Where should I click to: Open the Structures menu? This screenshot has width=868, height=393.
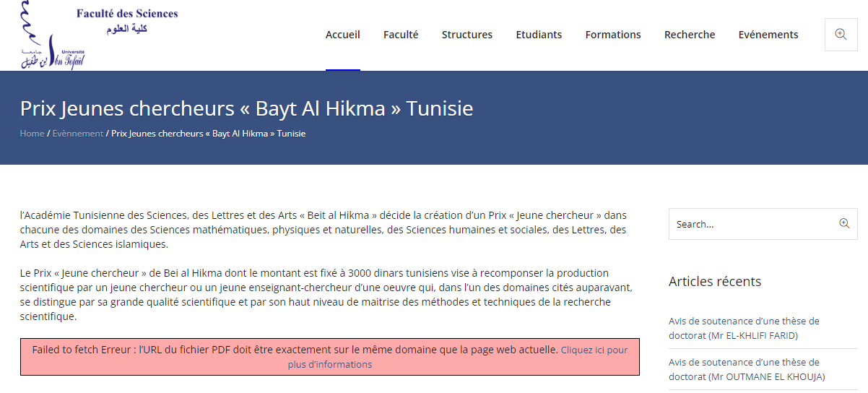click(x=467, y=35)
